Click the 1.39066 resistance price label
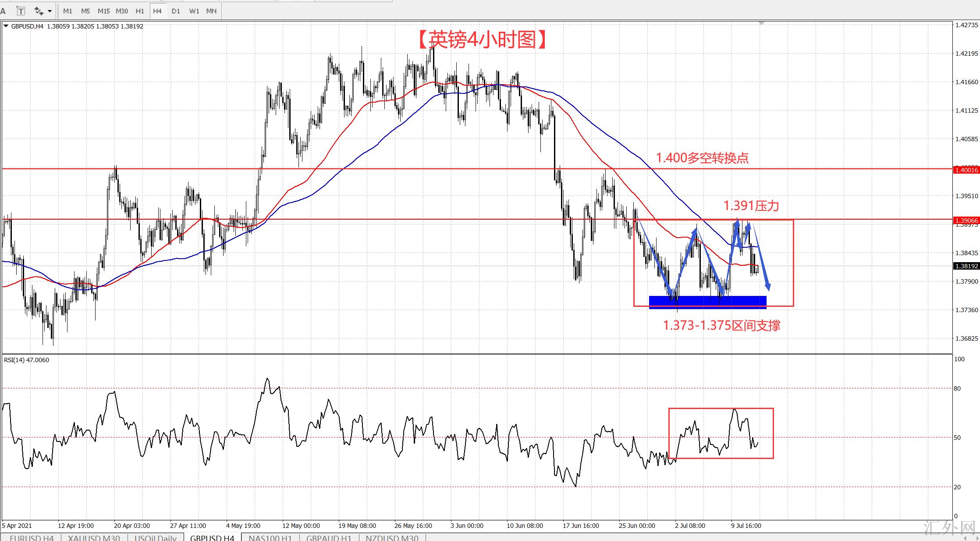The width and height of the screenshot is (980, 541). 966,221
